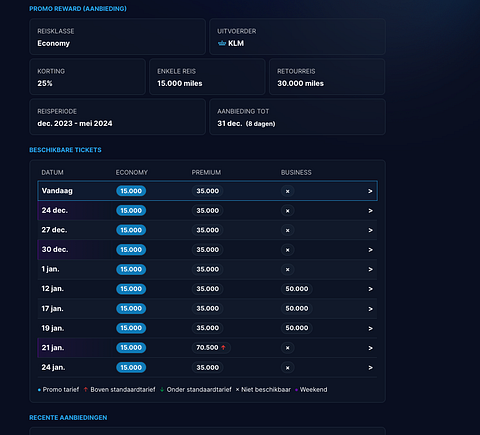The width and height of the screenshot is (480, 435).
Task: Click red arrow icon in Boven standaardtarief legend
Action: [x=86, y=389]
